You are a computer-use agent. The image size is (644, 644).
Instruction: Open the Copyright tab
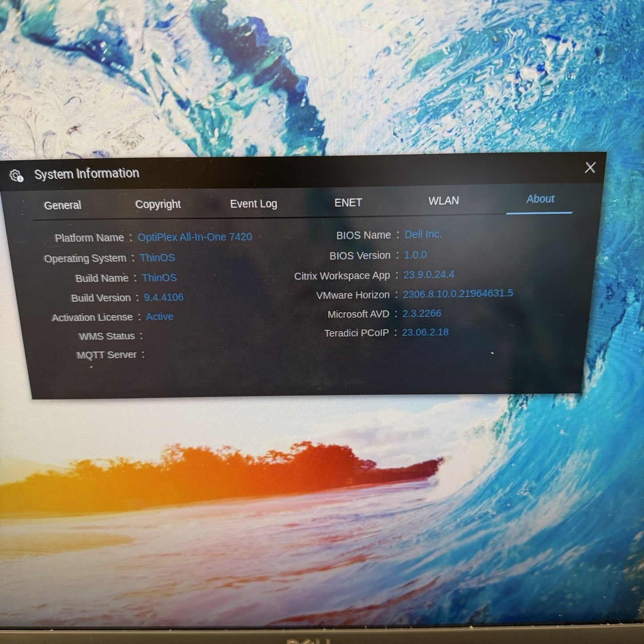coord(158,205)
